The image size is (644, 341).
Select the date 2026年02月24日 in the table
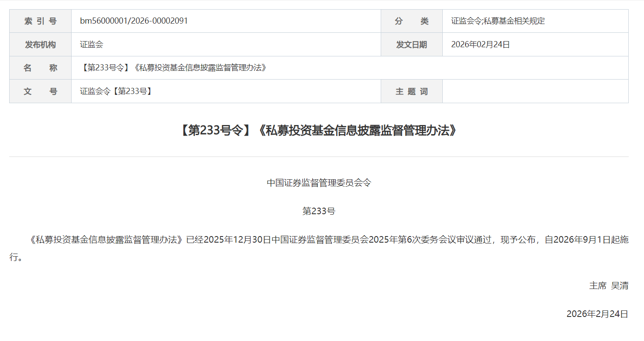tap(481, 44)
